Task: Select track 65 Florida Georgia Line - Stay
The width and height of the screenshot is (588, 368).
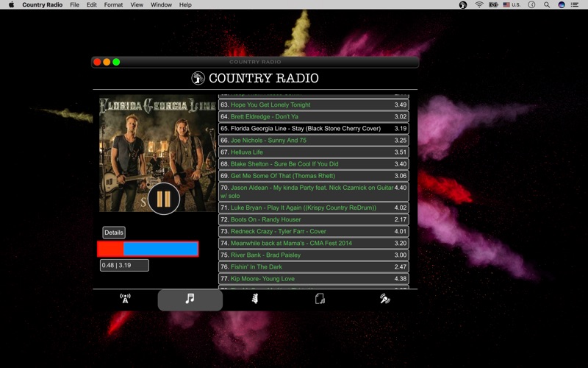Action: pos(314,128)
